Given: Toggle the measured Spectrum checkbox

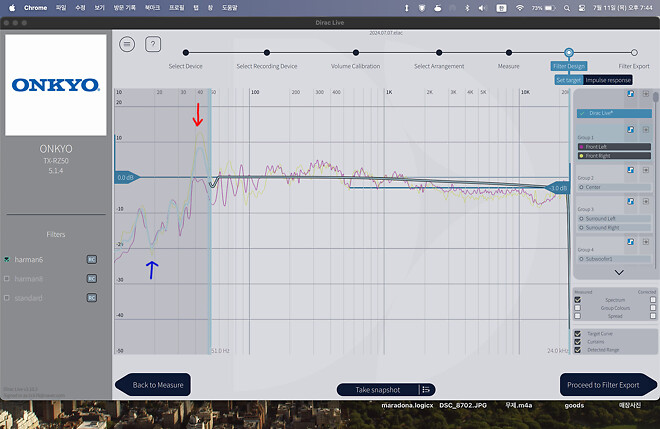Looking at the screenshot, I should point(578,299).
